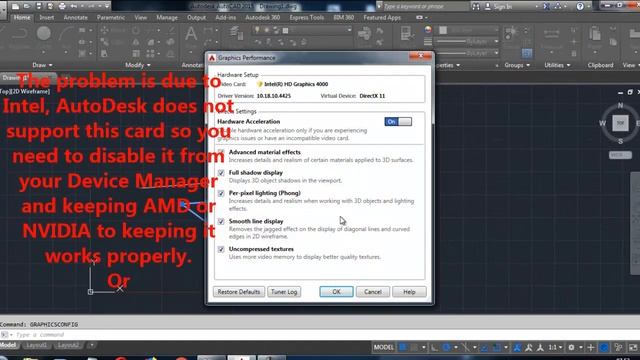
Task: Click the Group icon in Groups panel
Action: 511,33
